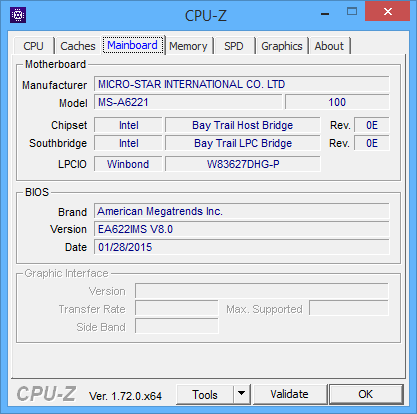Click the Tools button
The width and height of the screenshot is (417, 414).
click(205, 394)
